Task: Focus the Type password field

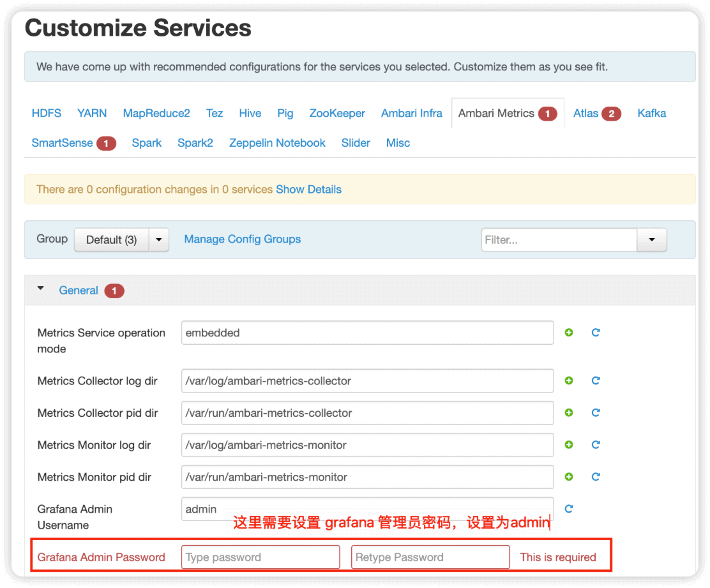Action: (261, 557)
